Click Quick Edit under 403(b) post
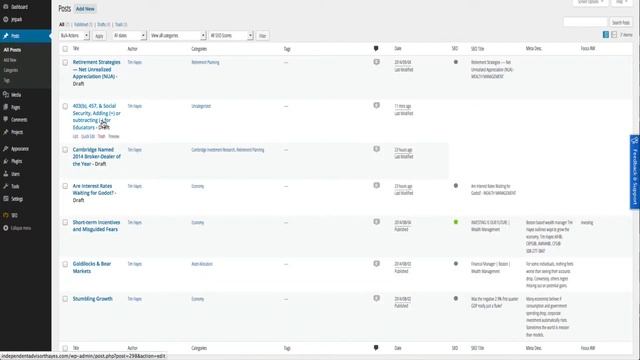Image resolution: width=640 pixels, height=360 pixels. pos(88,136)
